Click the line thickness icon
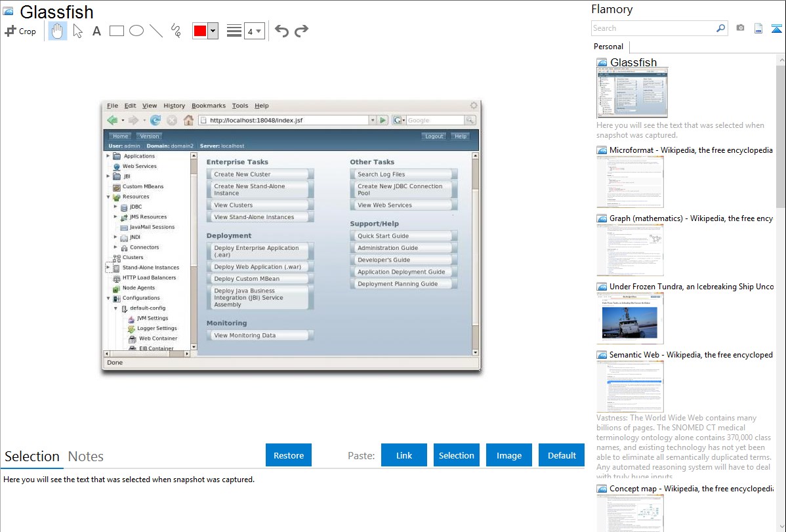Screen dimensions: 786x532 pyautogui.click(x=234, y=31)
